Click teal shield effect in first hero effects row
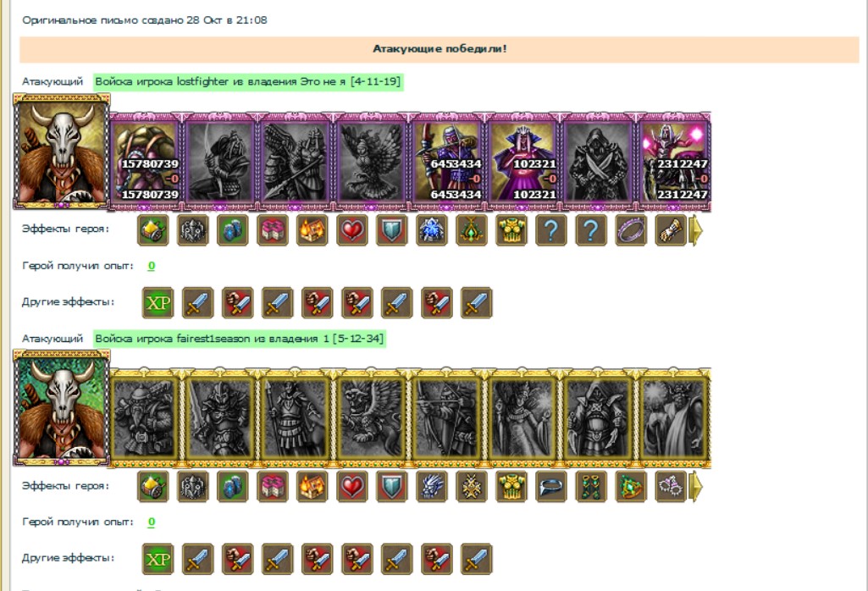The image size is (868, 591). point(392,229)
